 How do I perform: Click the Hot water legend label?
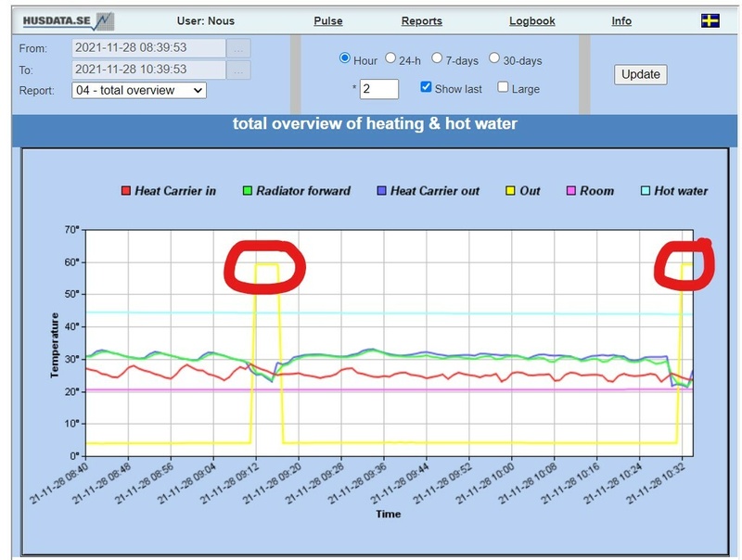click(x=681, y=191)
